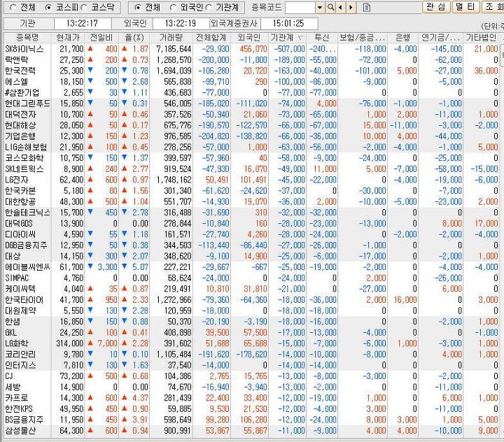The height and width of the screenshot is (442, 504).
Task: Select 한전KPS stock row
Action: tap(251, 409)
